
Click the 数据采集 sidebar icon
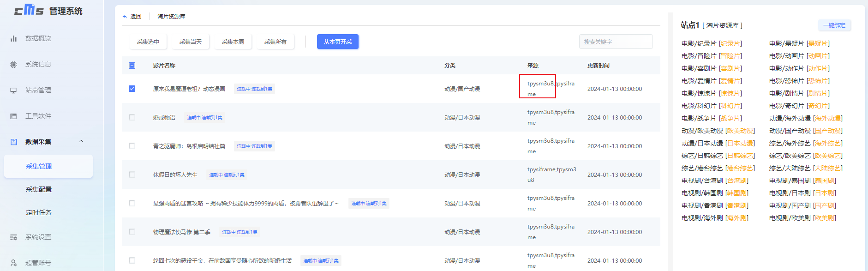click(x=14, y=142)
